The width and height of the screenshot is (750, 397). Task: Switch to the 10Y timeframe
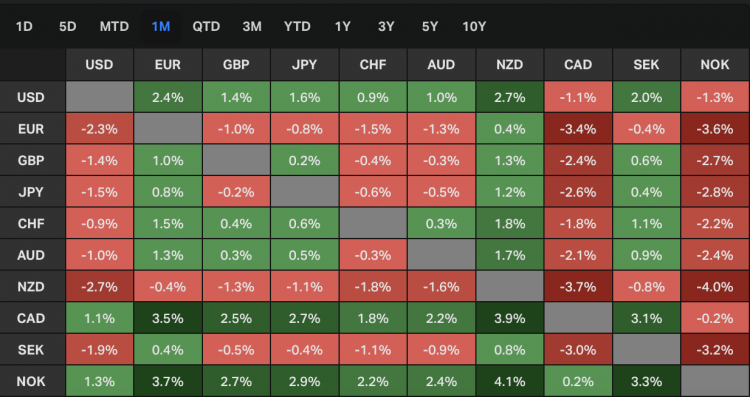474,26
